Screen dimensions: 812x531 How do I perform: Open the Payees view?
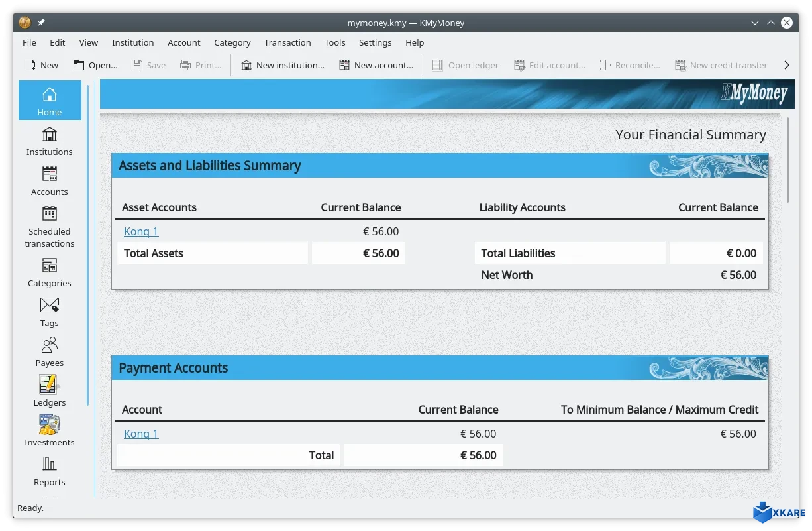[x=50, y=352]
